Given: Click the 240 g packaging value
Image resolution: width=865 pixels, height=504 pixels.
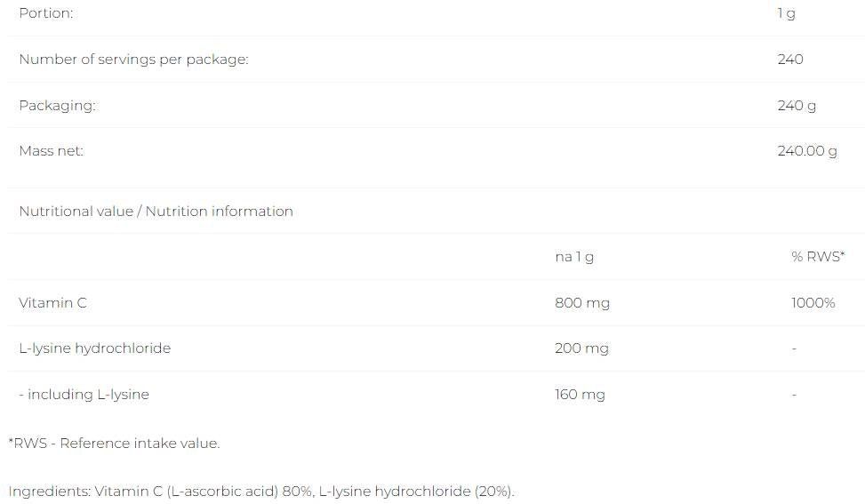Looking at the screenshot, I should coord(796,105).
